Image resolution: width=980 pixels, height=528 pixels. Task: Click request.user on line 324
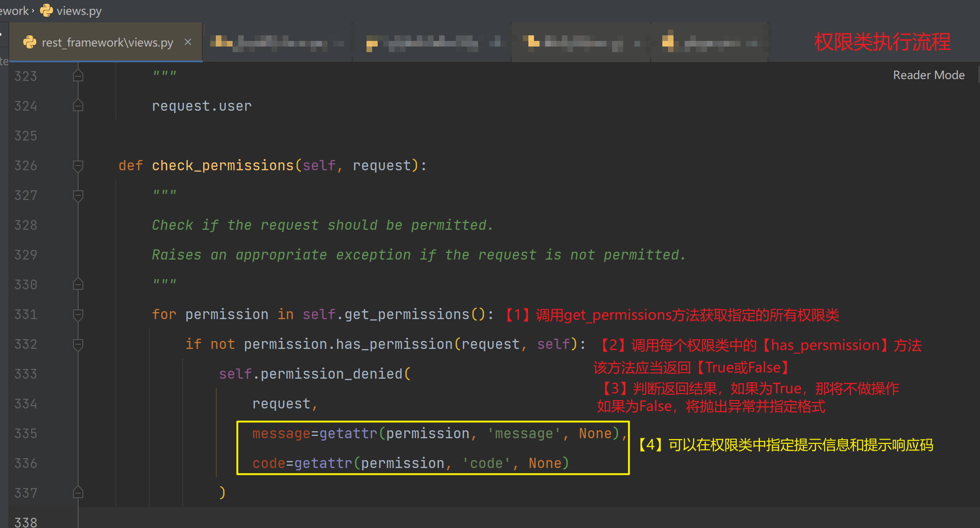pos(201,106)
